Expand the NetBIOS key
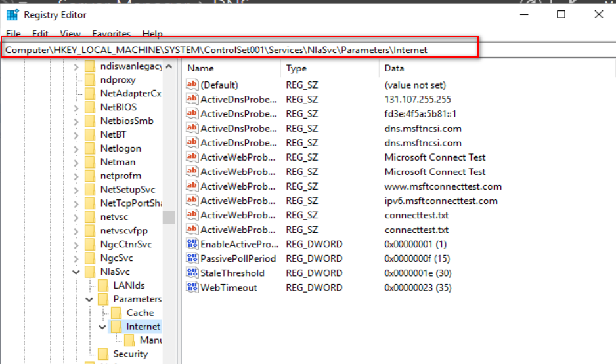This screenshot has width=616, height=364. [x=76, y=108]
